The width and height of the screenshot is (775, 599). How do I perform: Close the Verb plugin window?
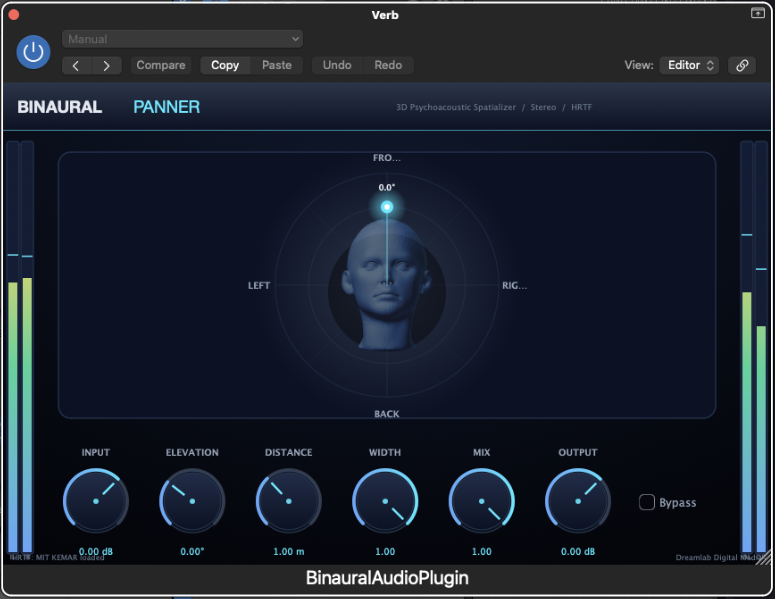pyautogui.click(x=14, y=15)
